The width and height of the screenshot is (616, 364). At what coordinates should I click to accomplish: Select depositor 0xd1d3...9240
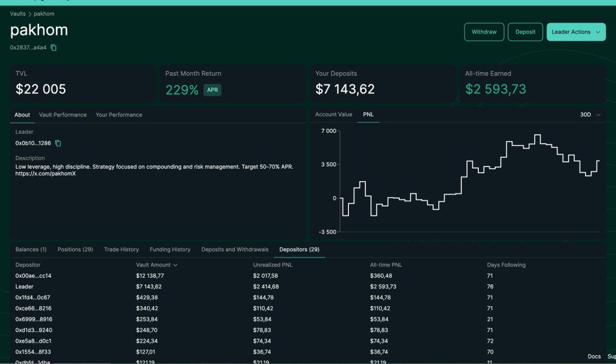pyautogui.click(x=34, y=330)
